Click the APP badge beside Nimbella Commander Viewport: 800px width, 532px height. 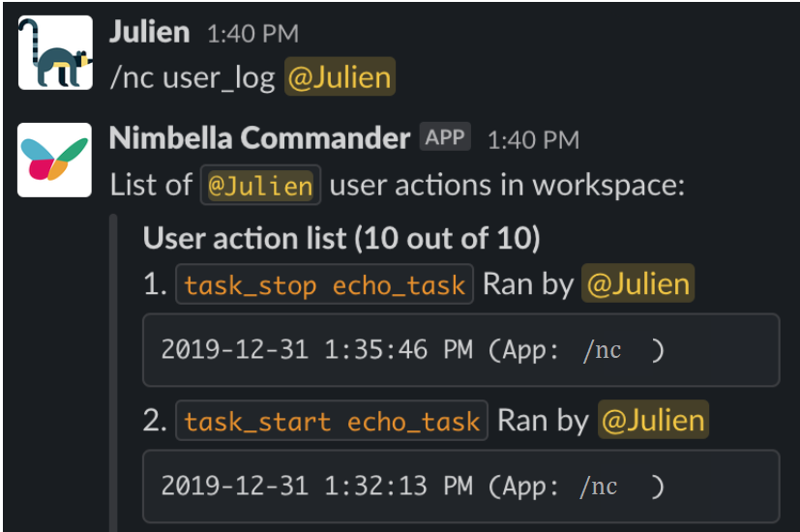click(445, 137)
